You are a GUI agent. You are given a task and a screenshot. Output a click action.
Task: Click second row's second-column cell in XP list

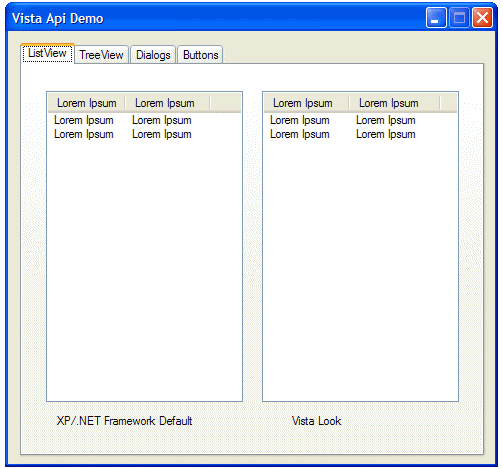tap(162, 134)
